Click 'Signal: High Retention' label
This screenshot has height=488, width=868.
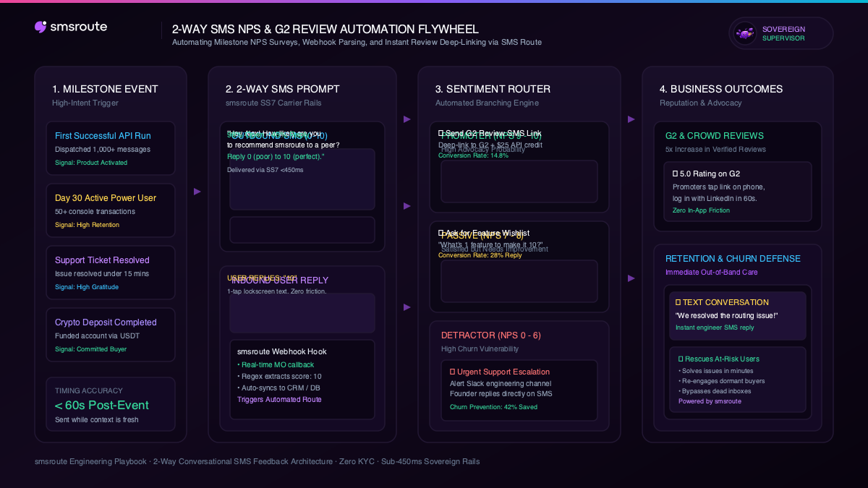pos(87,225)
